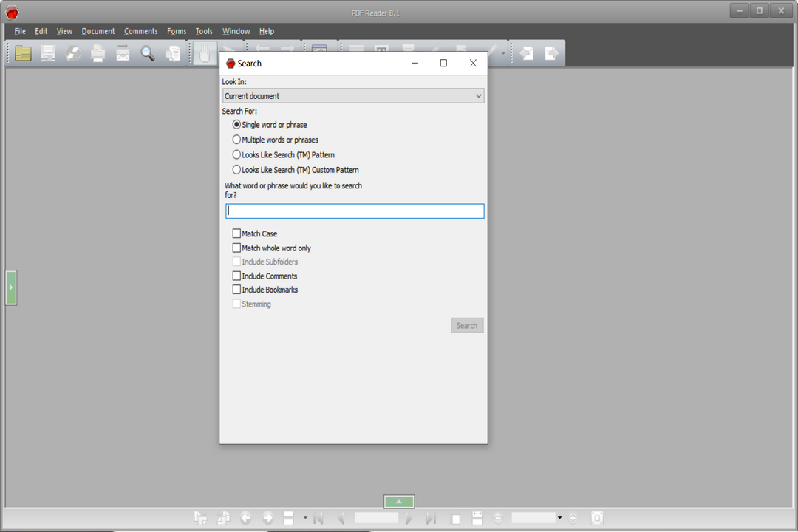Image resolution: width=798 pixels, height=532 pixels.
Task: Enable the Match Case checkbox
Action: 237,233
